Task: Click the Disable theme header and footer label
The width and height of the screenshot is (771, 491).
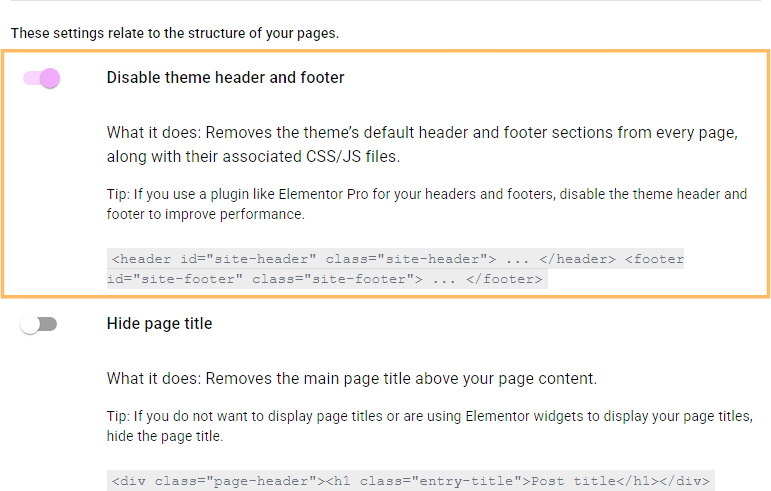Action: click(x=225, y=78)
